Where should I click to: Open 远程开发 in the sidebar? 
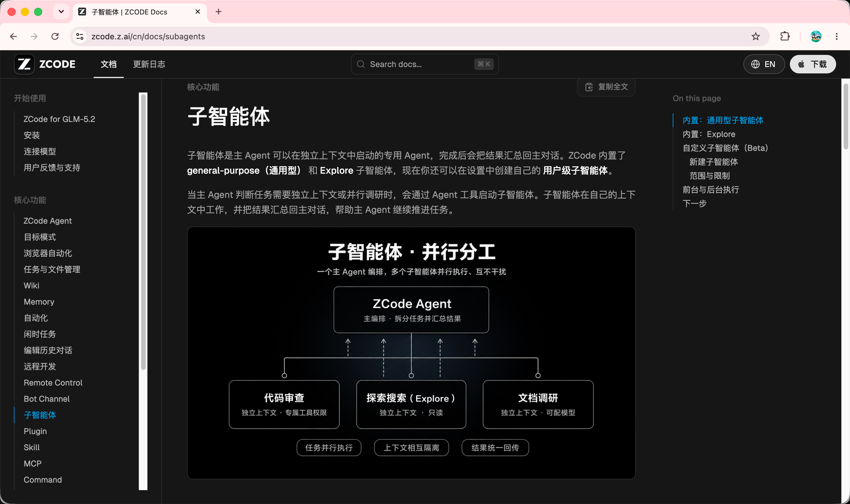tap(40, 366)
